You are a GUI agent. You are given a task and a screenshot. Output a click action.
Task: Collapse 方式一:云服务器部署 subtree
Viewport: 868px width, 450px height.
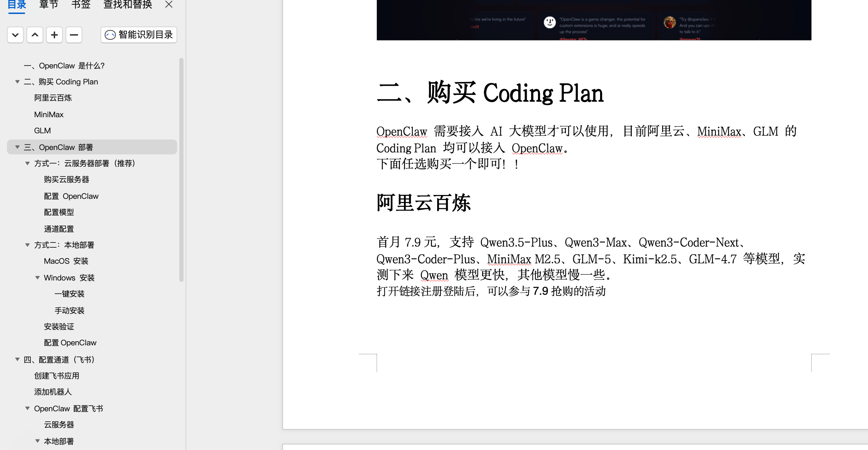point(27,163)
